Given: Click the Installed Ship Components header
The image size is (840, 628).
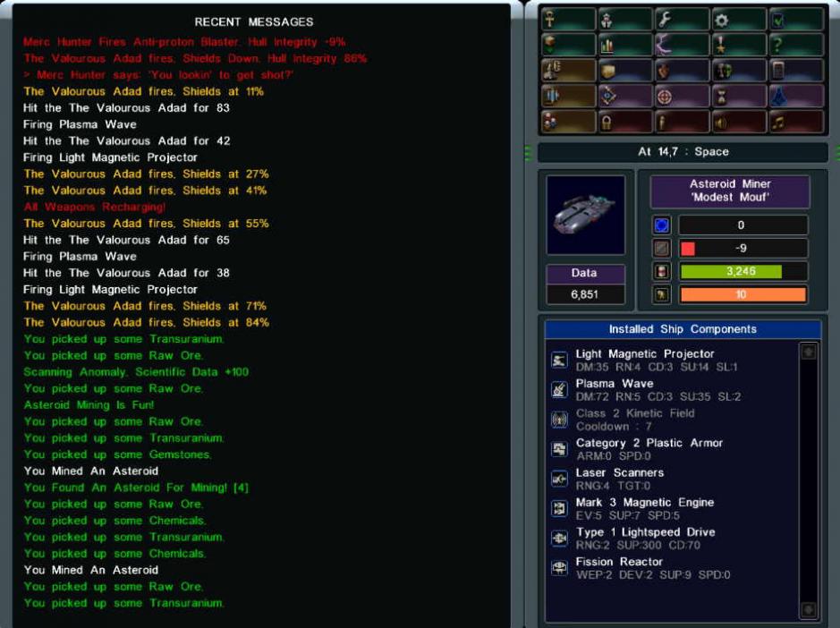Looking at the screenshot, I should click(x=683, y=329).
